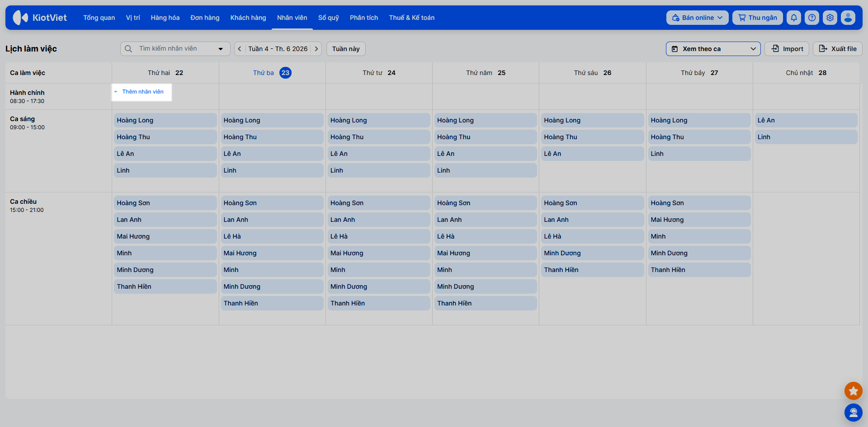Expand the Bán online dropdown

[x=697, y=18]
